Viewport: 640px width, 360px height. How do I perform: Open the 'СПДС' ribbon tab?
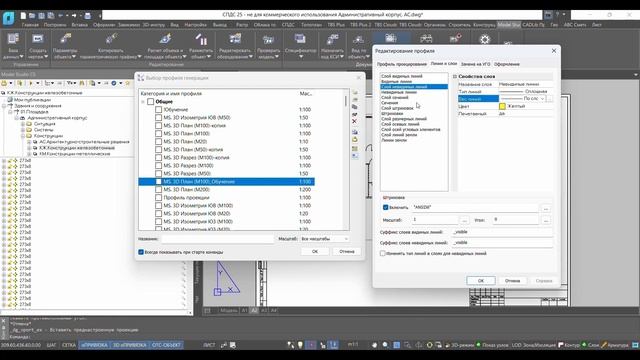click(288, 25)
